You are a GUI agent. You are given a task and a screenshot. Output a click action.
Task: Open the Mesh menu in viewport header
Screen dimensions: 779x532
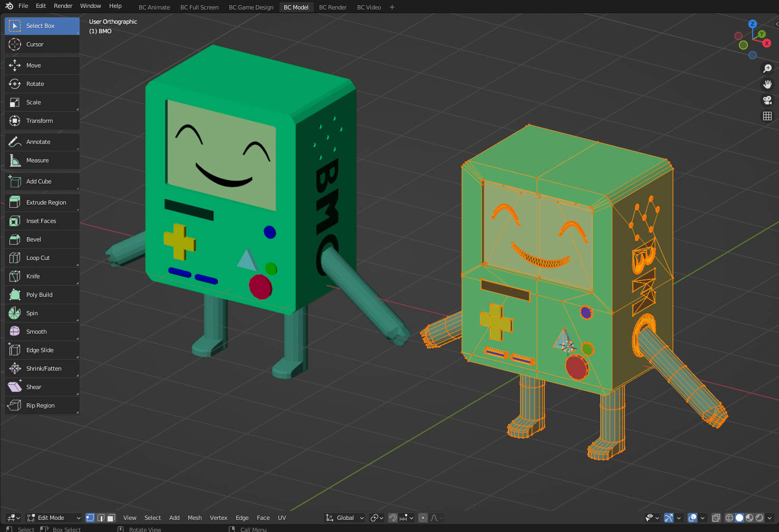pos(195,518)
